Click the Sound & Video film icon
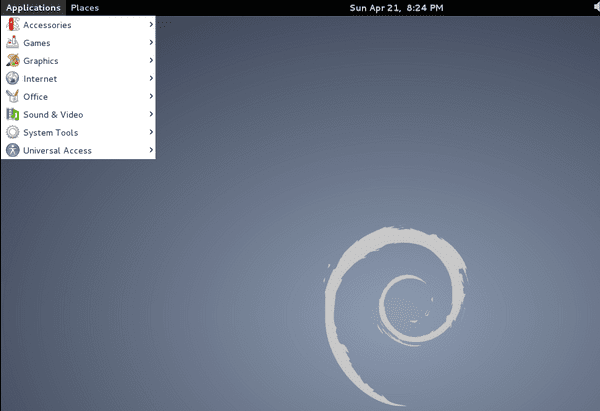Screen dimensions: 600x411 [13, 114]
